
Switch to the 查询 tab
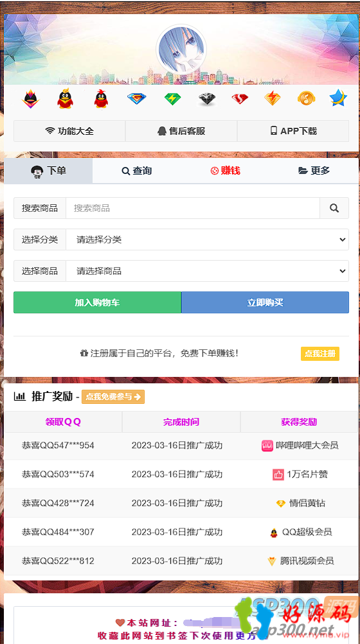137,171
